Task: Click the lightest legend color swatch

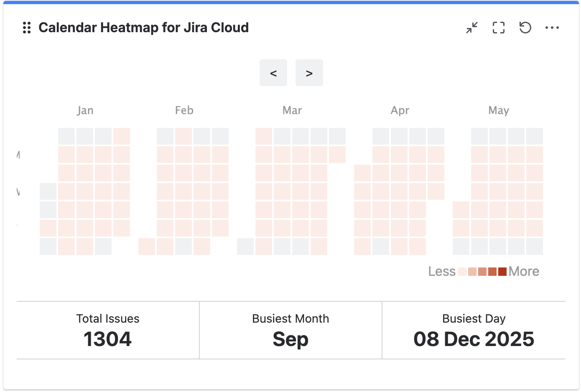Action: (x=462, y=272)
